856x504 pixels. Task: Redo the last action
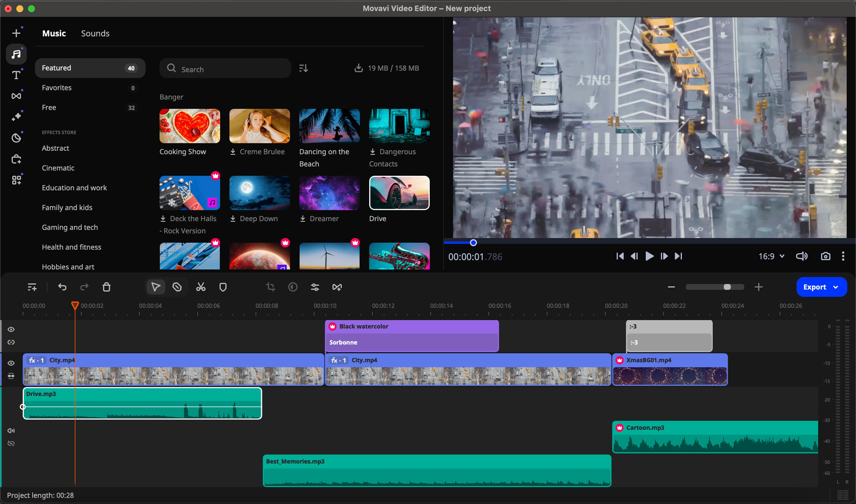(x=84, y=287)
